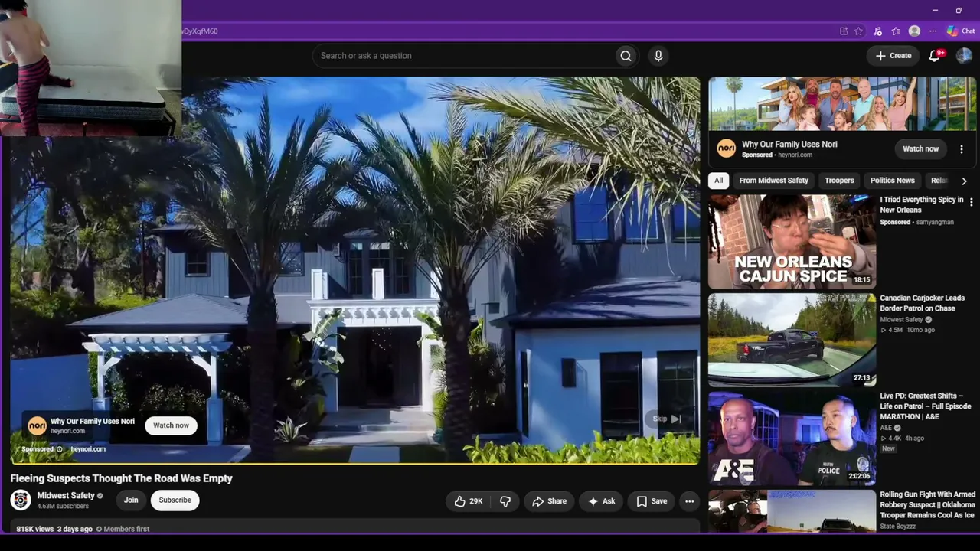Viewport: 980px width, 551px height.
Task: Open the Midwest Safety channel name link
Action: tap(66, 496)
